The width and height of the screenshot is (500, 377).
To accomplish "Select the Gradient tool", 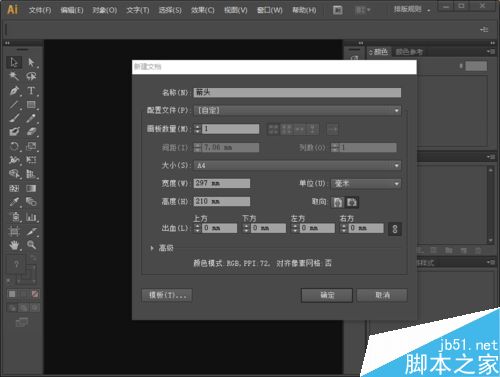I will [x=31, y=188].
